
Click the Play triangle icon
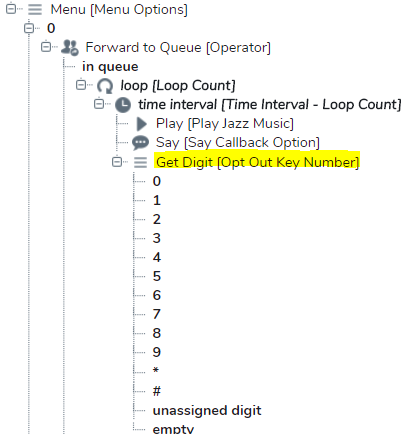pyautogui.click(x=141, y=124)
